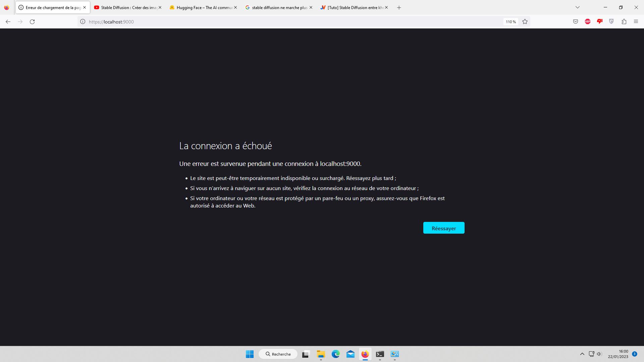Reload the current page
This screenshot has width=644, height=362.
(32, 22)
